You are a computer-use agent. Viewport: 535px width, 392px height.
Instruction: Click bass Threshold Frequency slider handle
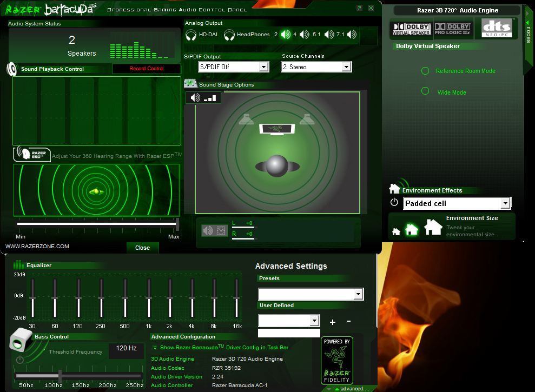click(60, 376)
